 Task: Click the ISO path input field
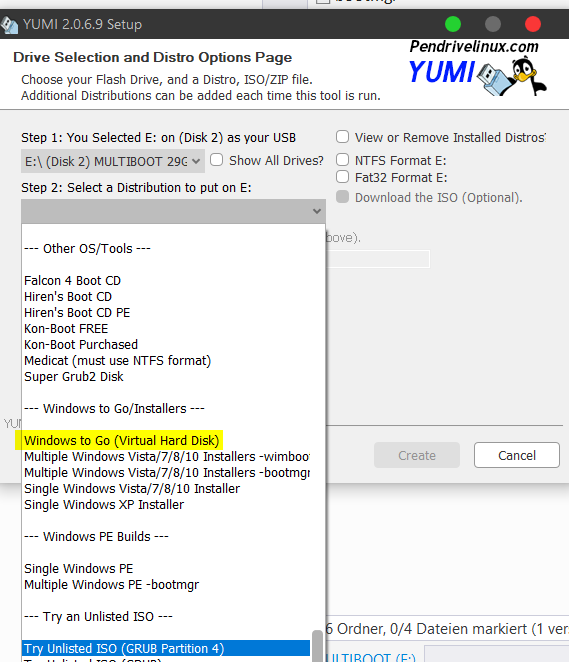(x=378, y=259)
